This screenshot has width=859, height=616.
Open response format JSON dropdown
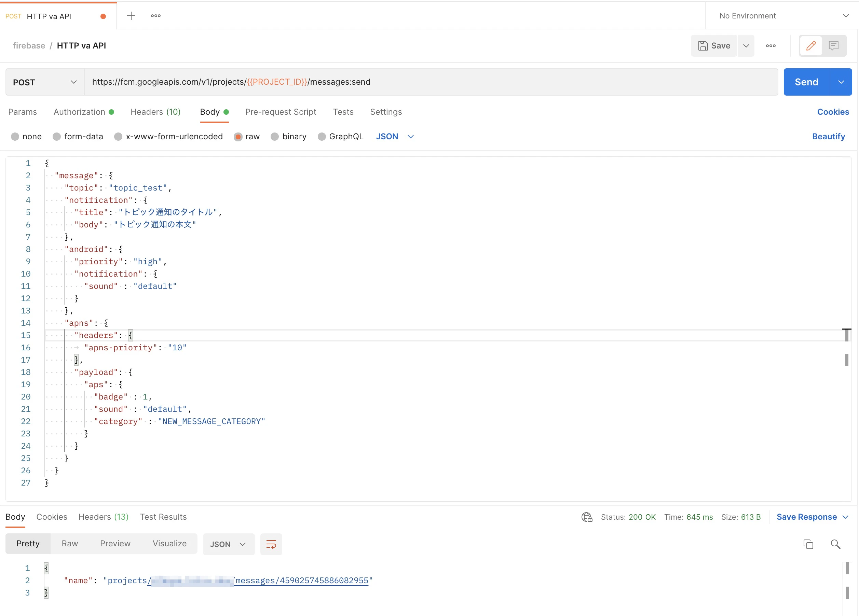point(228,544)
